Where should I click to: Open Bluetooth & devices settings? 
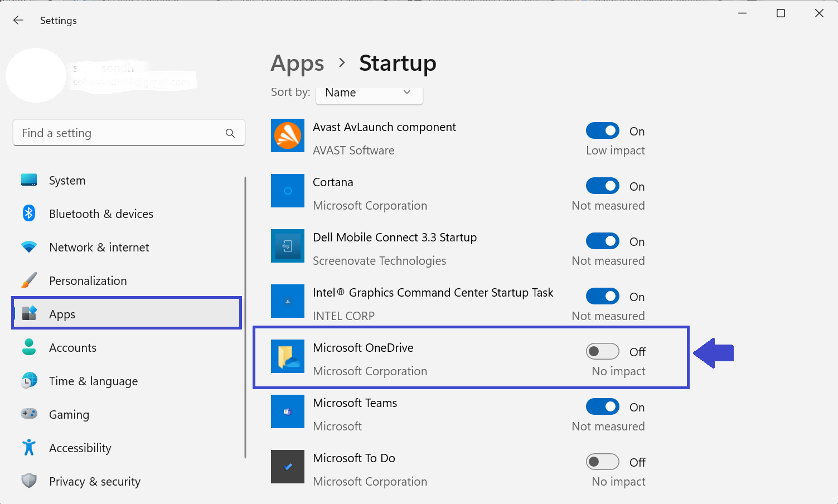tap(101, 214)
